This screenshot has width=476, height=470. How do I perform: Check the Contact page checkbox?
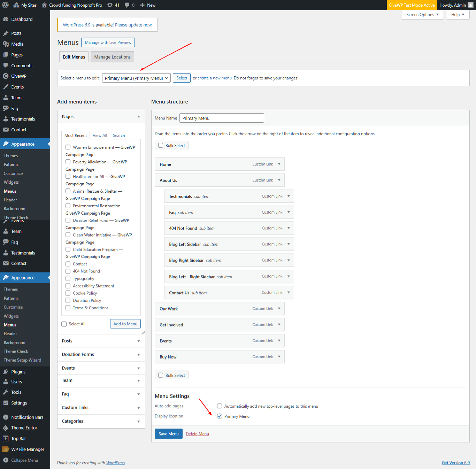pos(68,264)
